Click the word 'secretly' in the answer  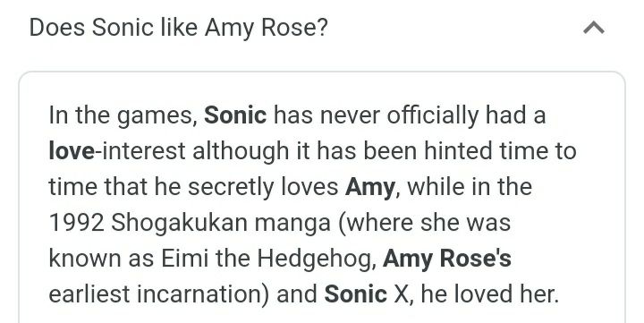pos(232,188)
